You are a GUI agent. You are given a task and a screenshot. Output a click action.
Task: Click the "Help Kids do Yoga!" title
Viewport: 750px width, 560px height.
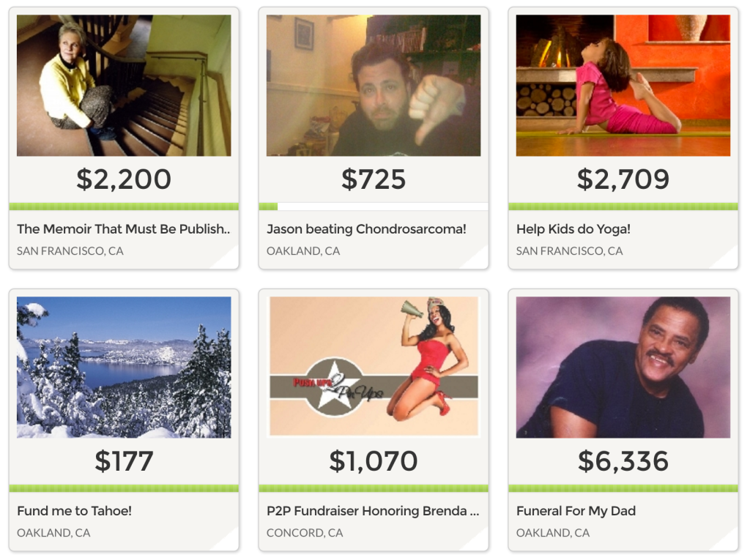[x=573, y=229]
